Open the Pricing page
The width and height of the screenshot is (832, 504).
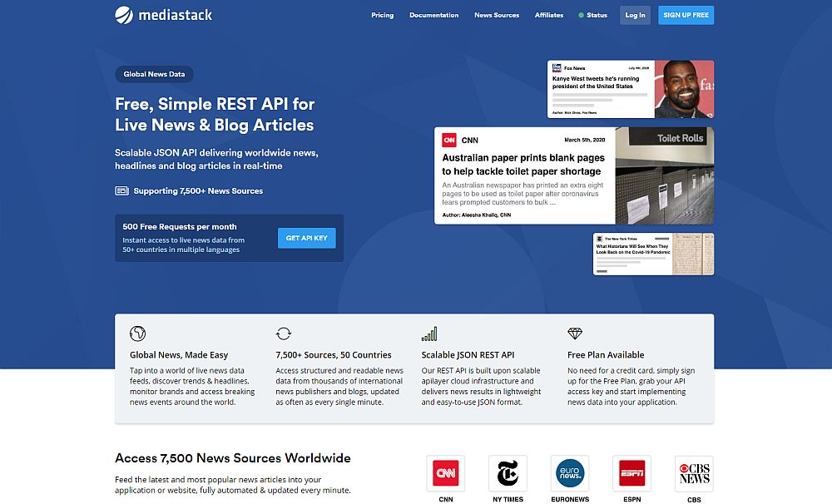coord(382,14)
